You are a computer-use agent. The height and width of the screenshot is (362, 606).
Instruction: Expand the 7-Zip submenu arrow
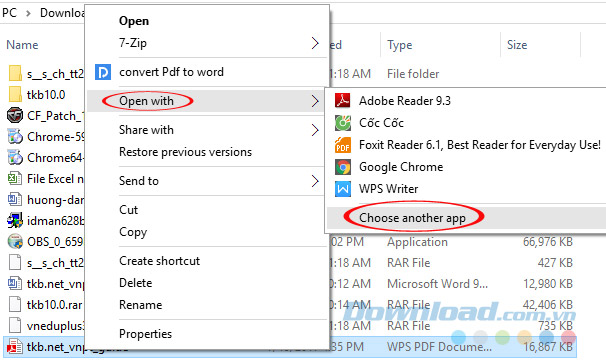315,43
